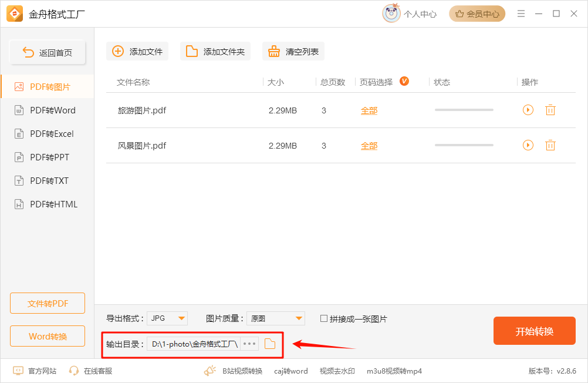Click the 金舟格式工厂 app logo icon
Viewport: 588px width, 383px height.
coord(15,14)
